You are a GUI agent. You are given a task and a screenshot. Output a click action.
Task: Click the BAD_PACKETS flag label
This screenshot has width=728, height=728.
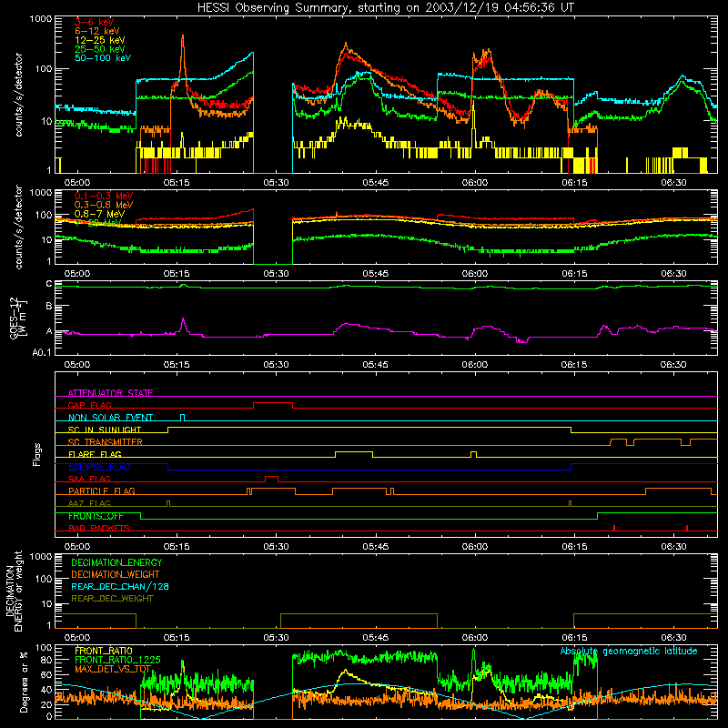pyautogui.click(x=99, y=528)
